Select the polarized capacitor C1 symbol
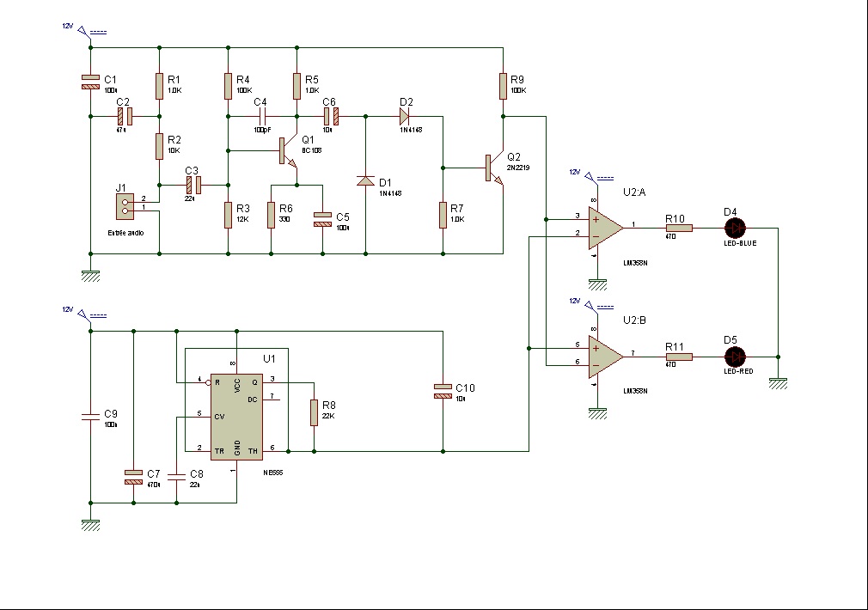868x610 pixels. point(91,82)
